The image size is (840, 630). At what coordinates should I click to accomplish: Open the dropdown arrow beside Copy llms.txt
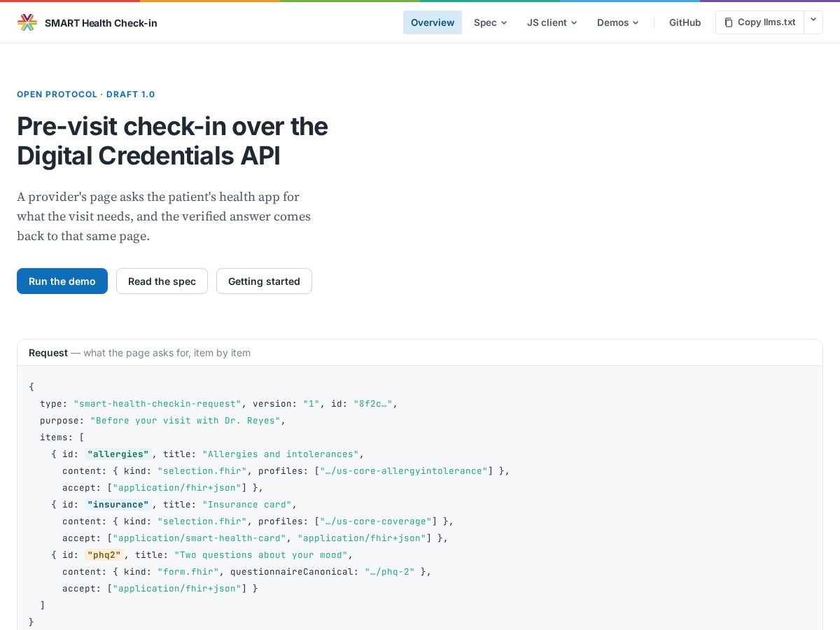tap(813, 22)
